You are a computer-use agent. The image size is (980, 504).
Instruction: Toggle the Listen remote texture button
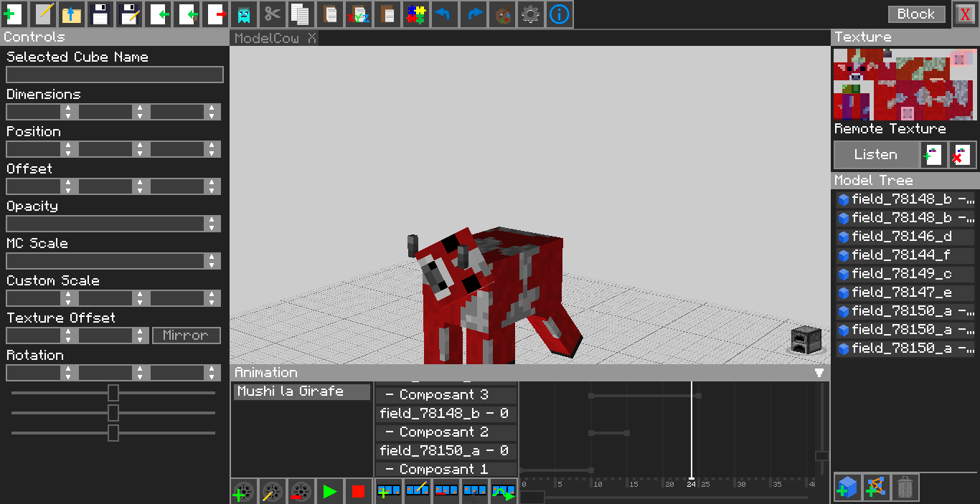pos(875,155)
